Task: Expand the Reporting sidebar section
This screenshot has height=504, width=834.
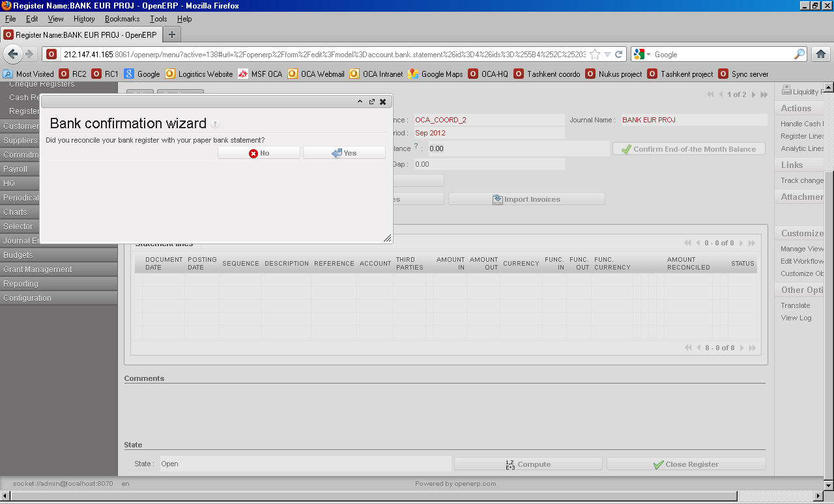Action: click(59, 284)
